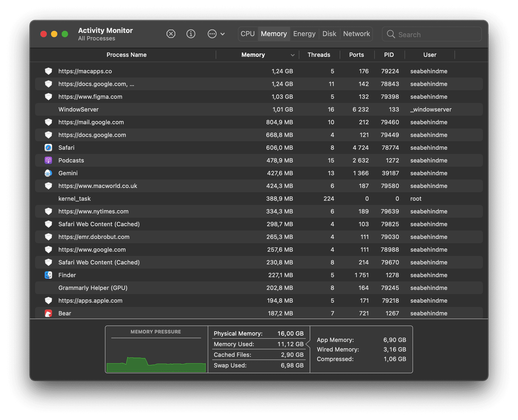Click the green zoom window button
This screenshot has width=518, height=420.
pyautogui.click(x=65, y=34)
